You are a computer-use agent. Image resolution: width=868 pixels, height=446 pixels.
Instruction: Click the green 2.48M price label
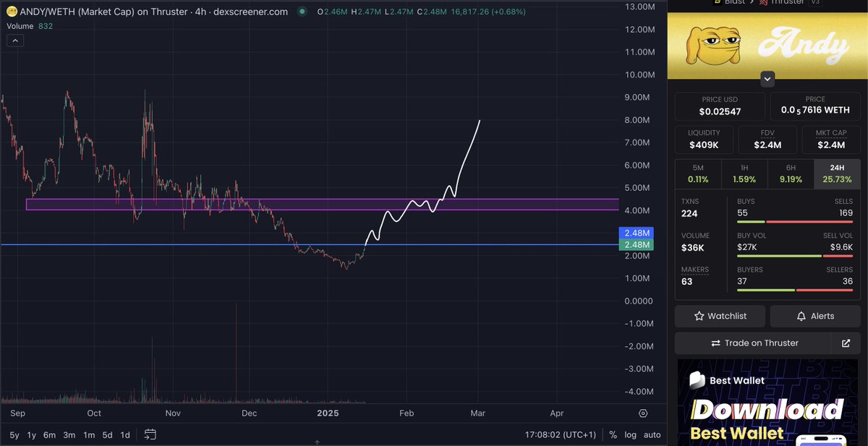[637, 244]
